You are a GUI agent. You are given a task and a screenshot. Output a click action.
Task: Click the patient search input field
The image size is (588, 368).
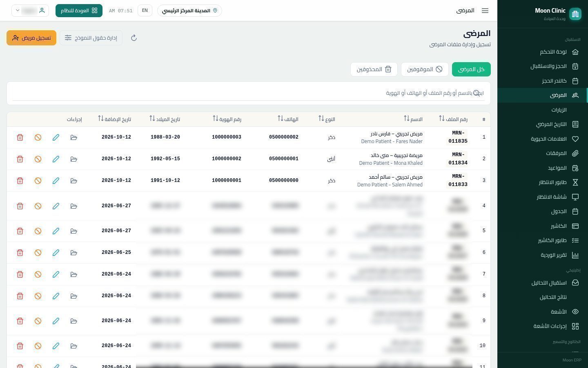coord(248,93)
